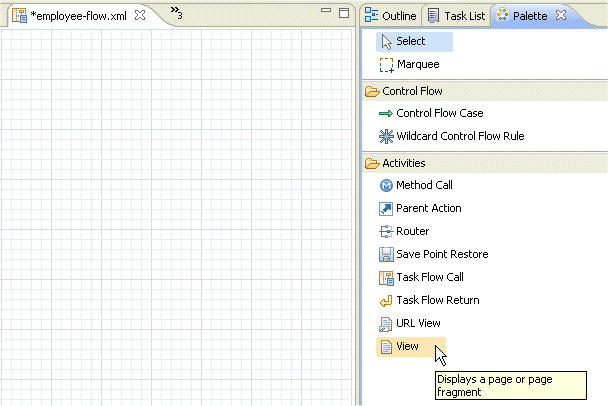
Task: Choose the Marquee selection tool
Action: coord(409,65)
